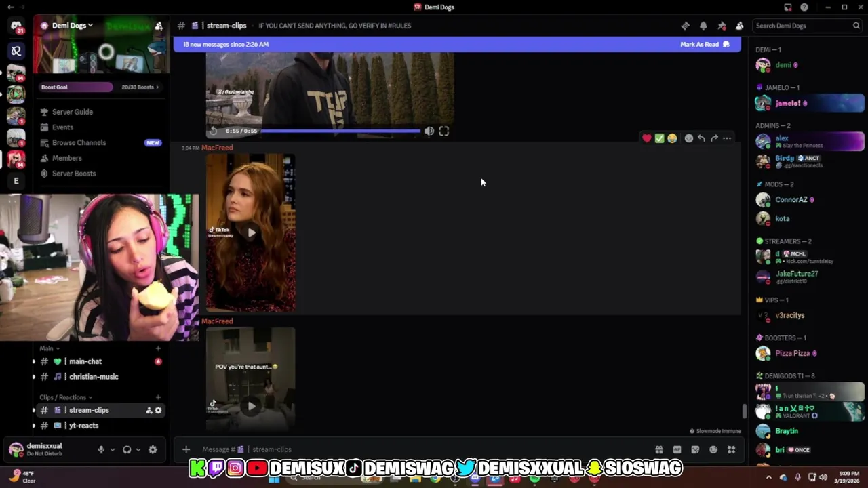868x488 pixels.
Task: Open the apps launcher icon
Action: pyautogui.click(x=732, y=449)
